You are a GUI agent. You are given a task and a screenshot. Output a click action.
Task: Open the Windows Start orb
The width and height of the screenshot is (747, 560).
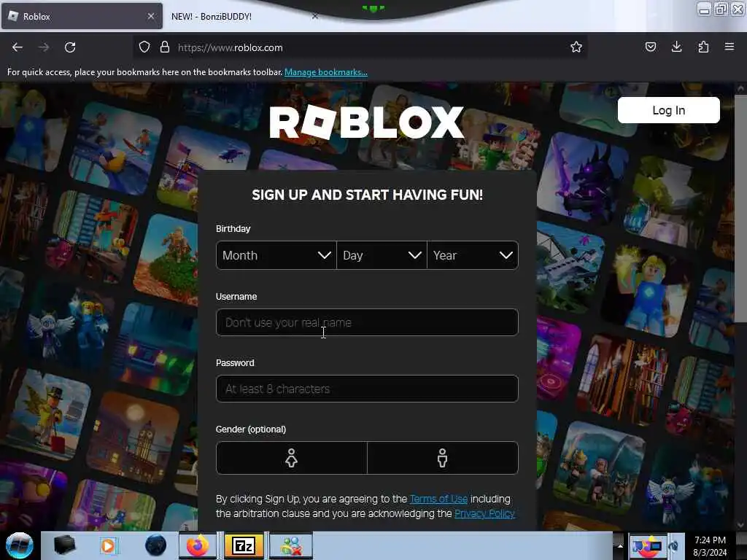point(20,545)
